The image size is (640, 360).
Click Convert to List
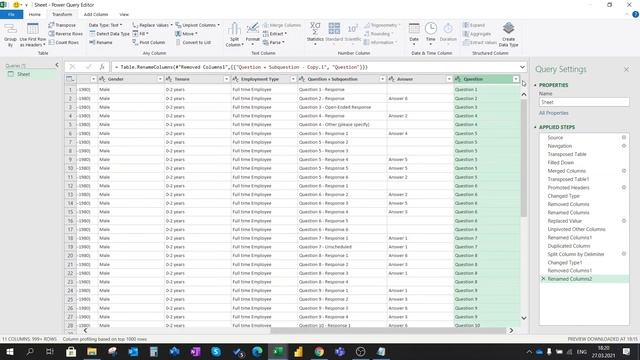193,42
